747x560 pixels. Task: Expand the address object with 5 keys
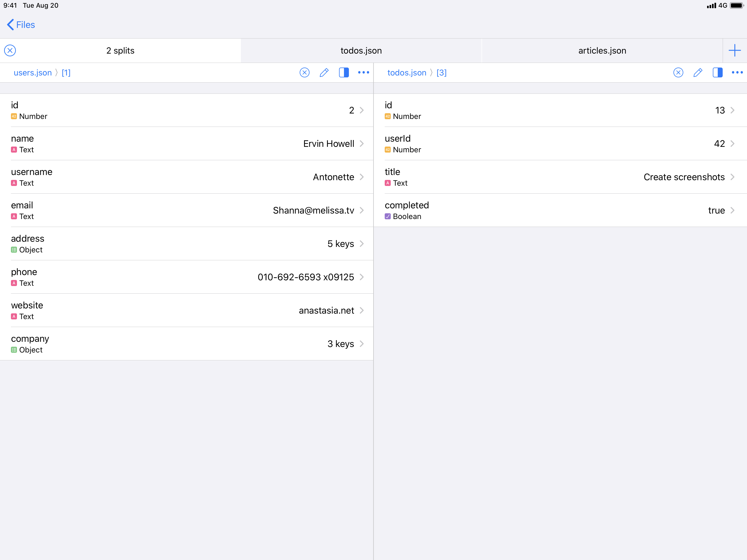[x=187, y=244]
